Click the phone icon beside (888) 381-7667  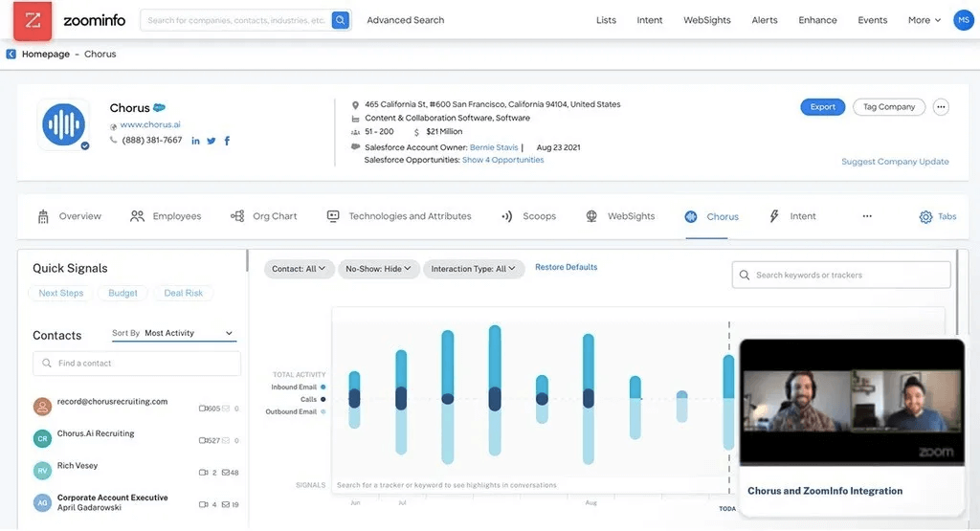click(x=113, y=140)
